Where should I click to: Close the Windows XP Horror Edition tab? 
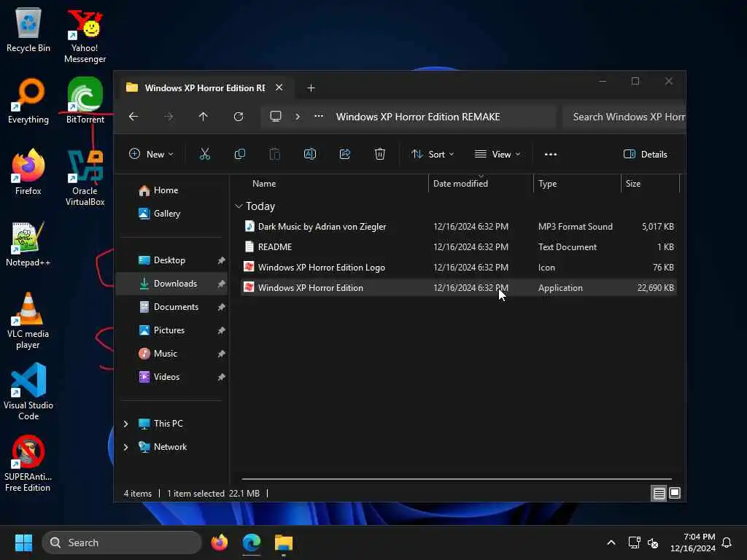(x=279, y=87)
